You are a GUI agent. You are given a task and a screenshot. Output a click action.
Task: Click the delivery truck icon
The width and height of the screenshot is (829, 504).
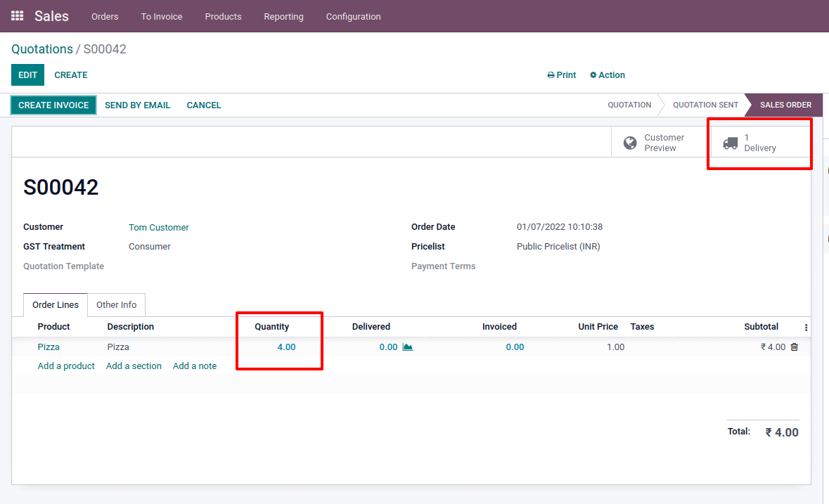730,143
